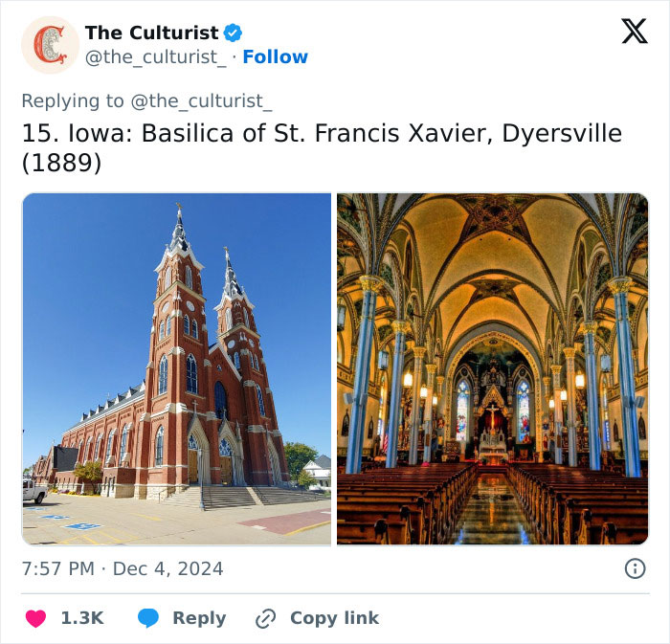Image resolution: width=670 pixels, height=644 pixels.
Task: Click the Dec 4, 2024 date
Action: pyautogui.click(x=168, y=568)
